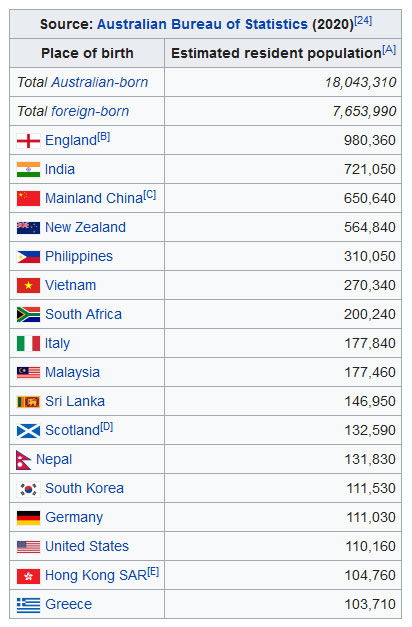Click the Nepal flag icon
412x627 pixels.
pos(24,460)
